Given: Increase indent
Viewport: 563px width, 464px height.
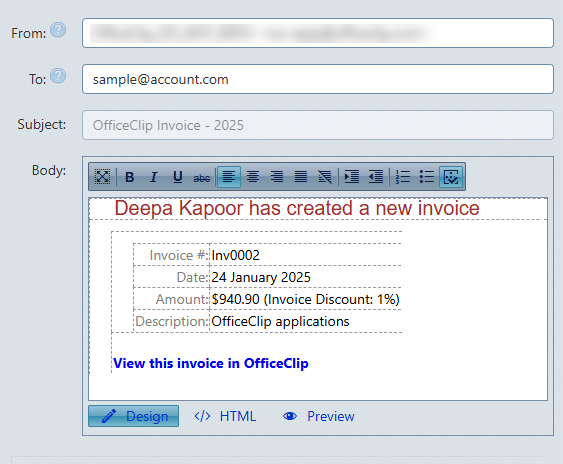Looking at the screenshot, I should click(x=352, y=177).
